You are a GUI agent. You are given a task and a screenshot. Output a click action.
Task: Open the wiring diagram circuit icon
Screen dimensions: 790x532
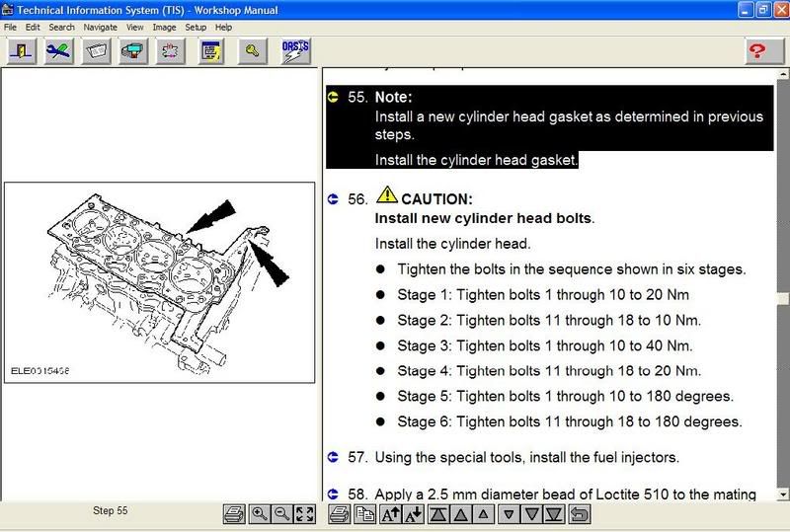tap(170, 51)
